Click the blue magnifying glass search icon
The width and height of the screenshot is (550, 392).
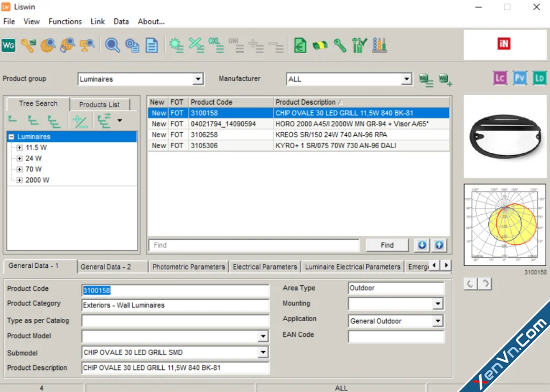click(x=112, y=45)
